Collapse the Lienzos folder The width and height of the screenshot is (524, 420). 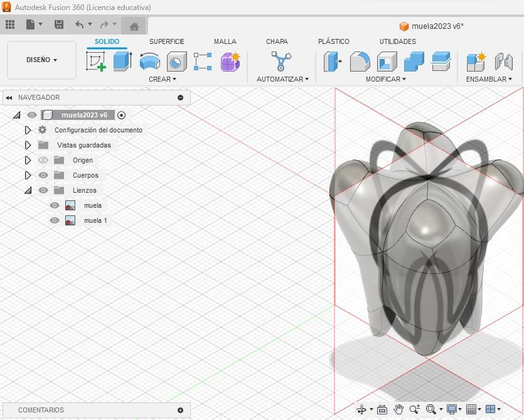click(28, 190)
